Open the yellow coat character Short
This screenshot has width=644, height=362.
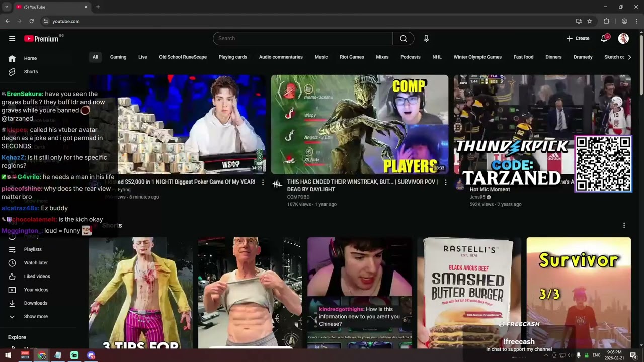[x=141, y=293]
